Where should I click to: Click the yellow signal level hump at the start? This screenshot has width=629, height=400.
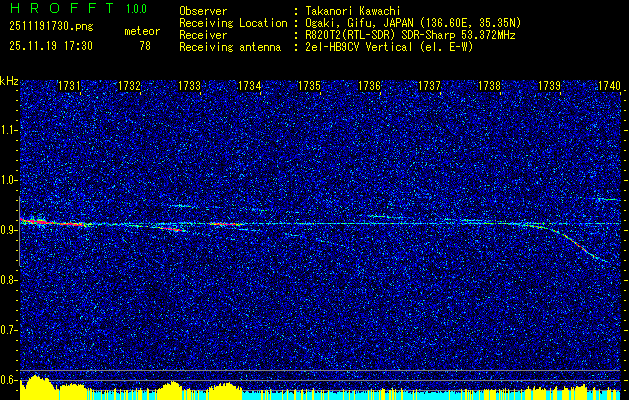pyautogui.click(x=37, y=387)
